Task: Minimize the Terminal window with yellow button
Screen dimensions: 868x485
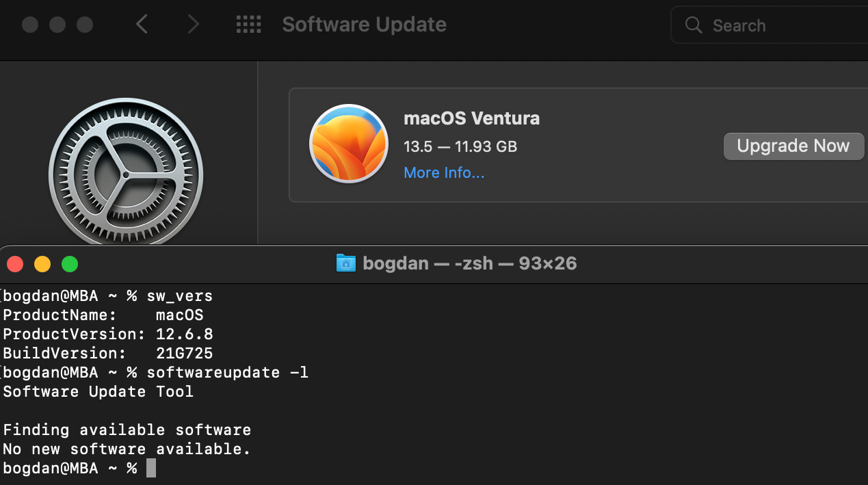Action: coord(42,264)
